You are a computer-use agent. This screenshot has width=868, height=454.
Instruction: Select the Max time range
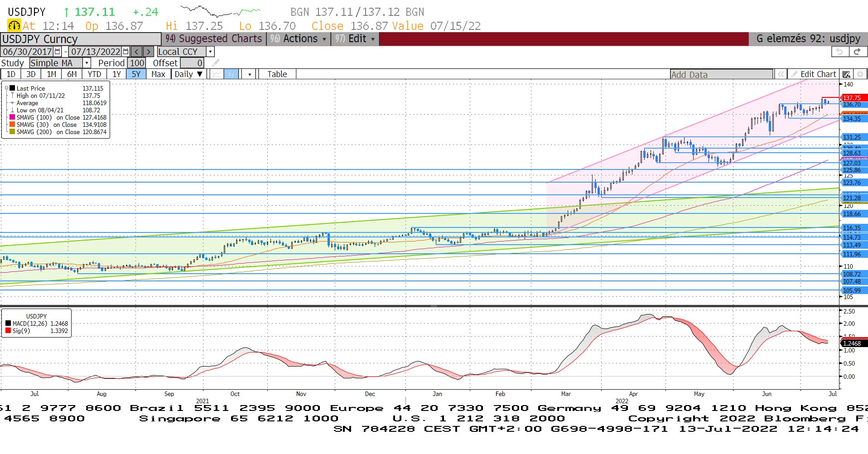click(x=158, y=74)
